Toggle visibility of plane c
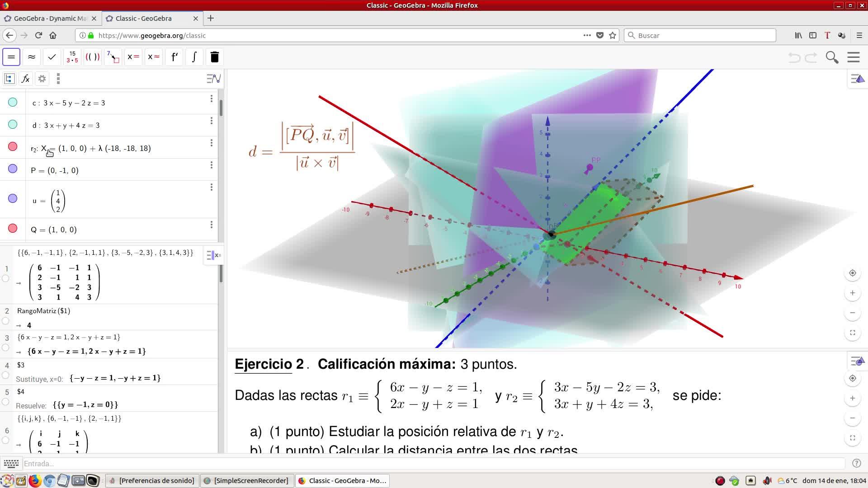 [x=13, y=102]
